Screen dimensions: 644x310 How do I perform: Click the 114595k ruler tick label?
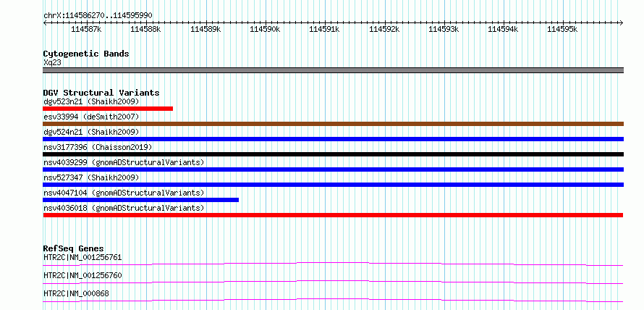[x=563, y=29]
